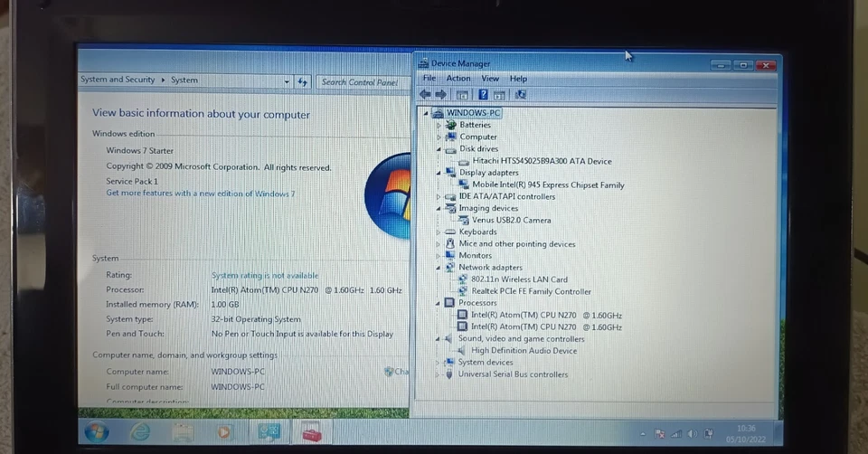Viewport: 868px width, 454px height.
Task: Expand the Computer category
Action: tap(439, 137)
